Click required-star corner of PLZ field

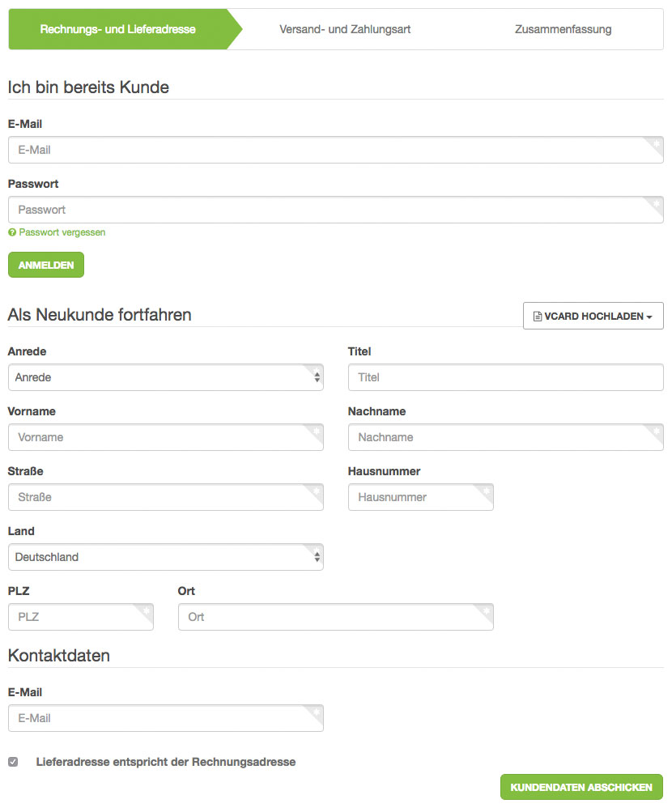147,610
